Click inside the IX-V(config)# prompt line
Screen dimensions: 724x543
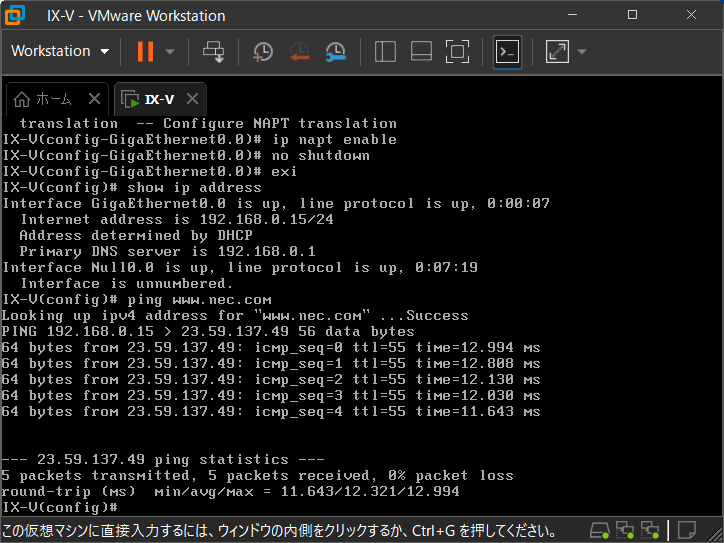[x=60, y=507]
